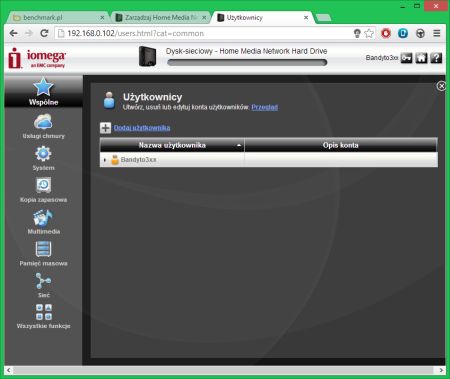Click the blue D extension icon

tap(403, 33)
